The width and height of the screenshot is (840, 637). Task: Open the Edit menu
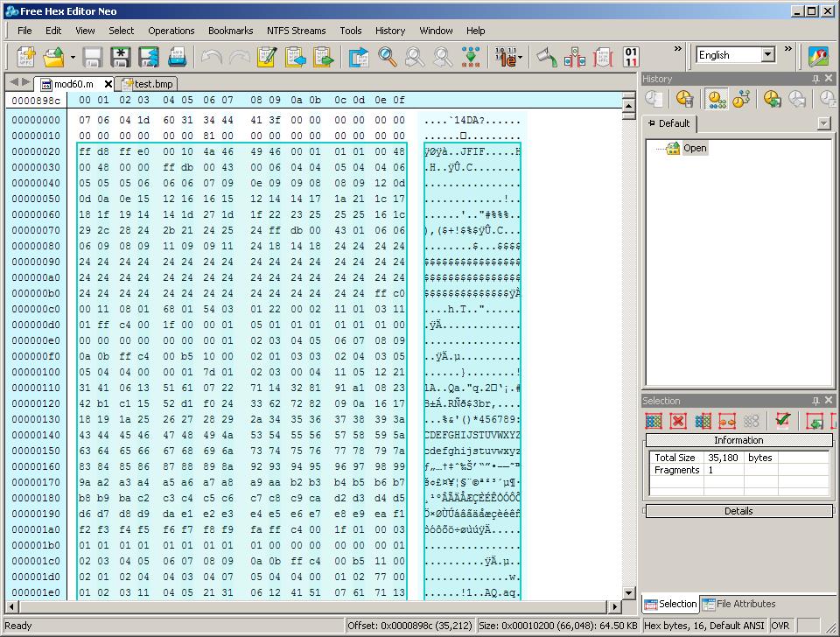[53, 31]
